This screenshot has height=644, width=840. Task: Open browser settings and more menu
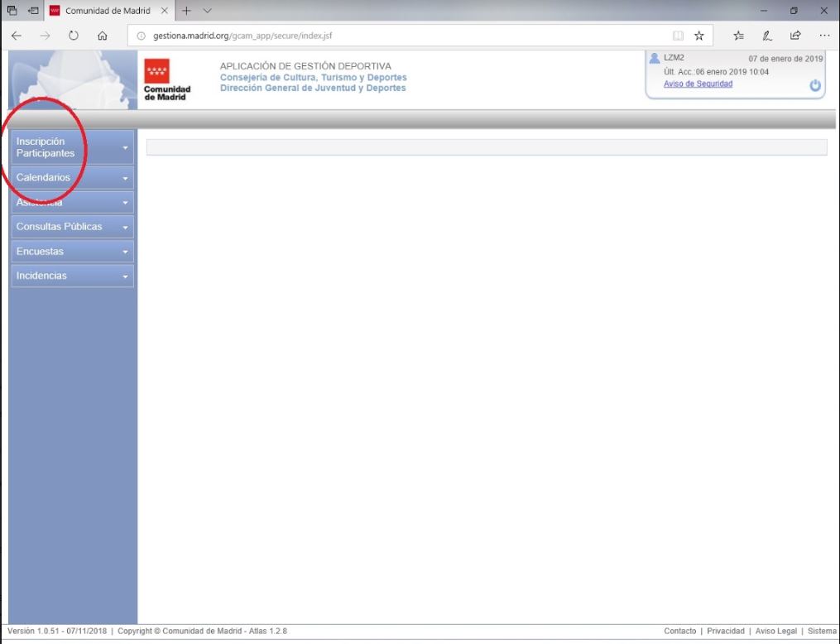click(824, 36)
